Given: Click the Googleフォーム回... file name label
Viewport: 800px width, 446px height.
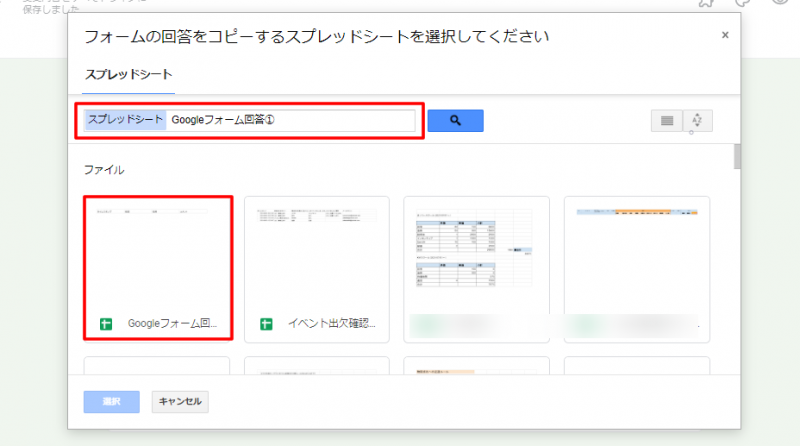Looking at the screenshot, I should click(172, 325).
